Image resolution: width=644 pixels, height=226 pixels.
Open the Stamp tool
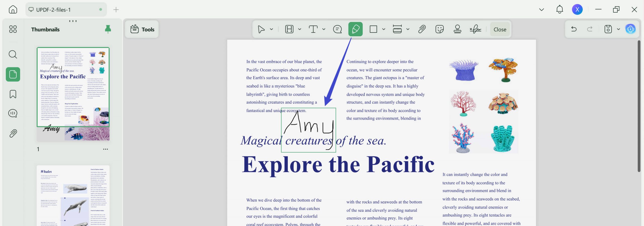coord(457,29)
